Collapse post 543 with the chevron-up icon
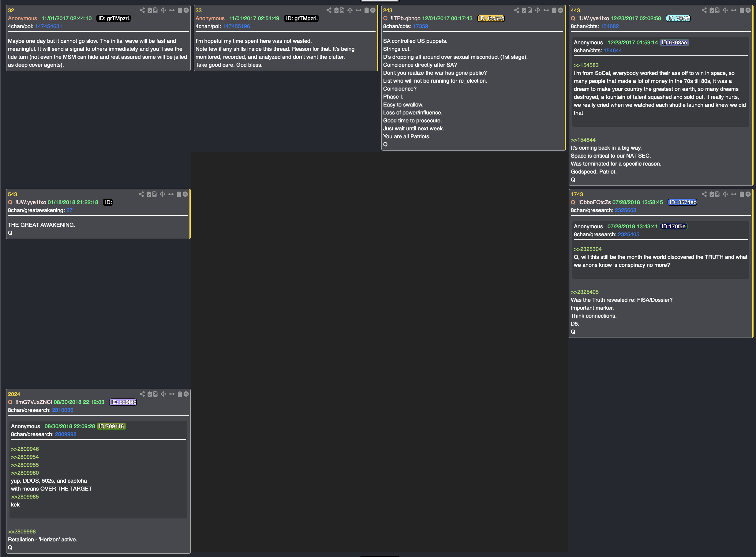This screenshot has width=756, height=557. pyautogui.click(x=185, y=194)
